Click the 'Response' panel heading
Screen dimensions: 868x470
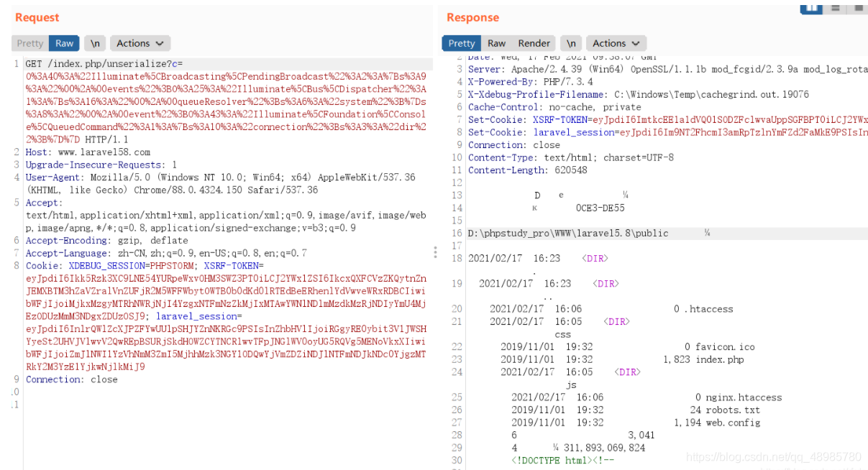pyautogui.click(x=472, y=17)
